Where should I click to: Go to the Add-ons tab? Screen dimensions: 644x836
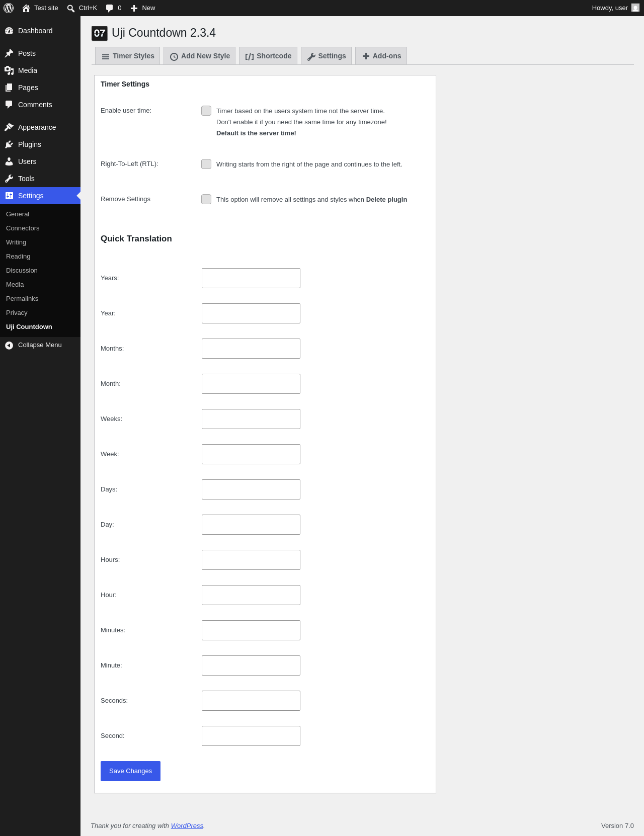click(x=381, y=56)
